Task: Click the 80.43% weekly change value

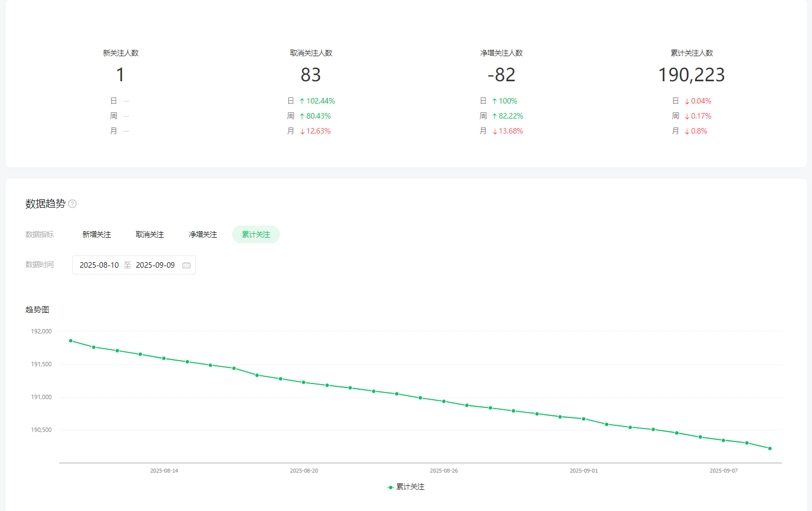Action: tap(318, 116)
